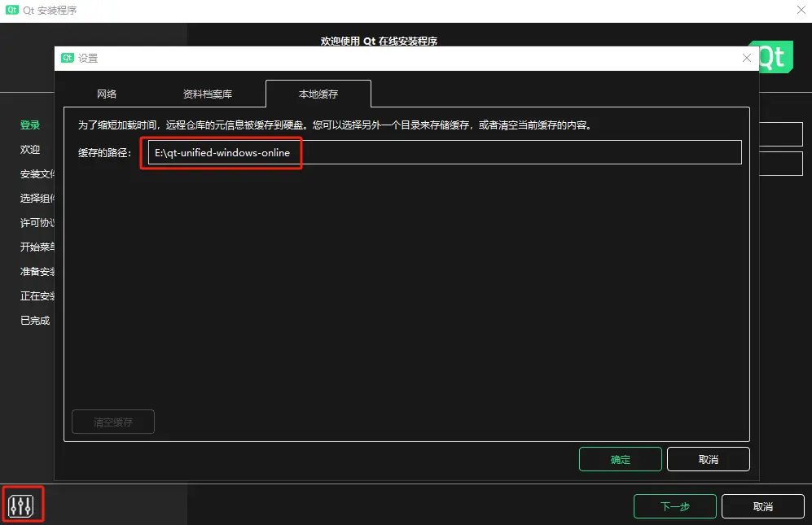This screenshot has width=812, height=525.
Task: Switch to the 网络 tab
Action: point(105,93)
